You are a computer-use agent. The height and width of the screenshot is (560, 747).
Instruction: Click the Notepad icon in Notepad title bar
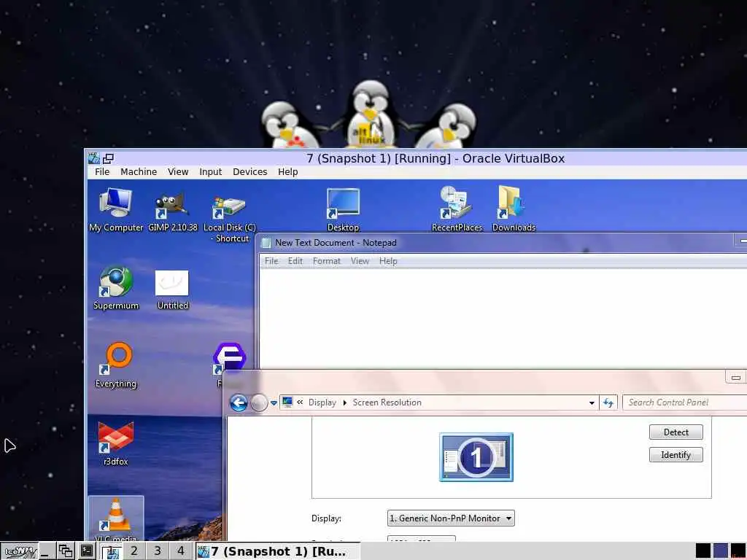[266, 242]
